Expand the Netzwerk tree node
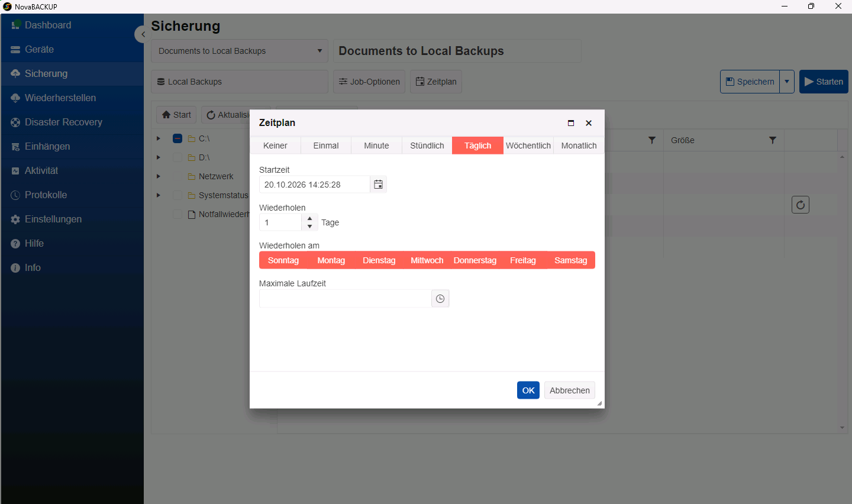 (159, 176)
